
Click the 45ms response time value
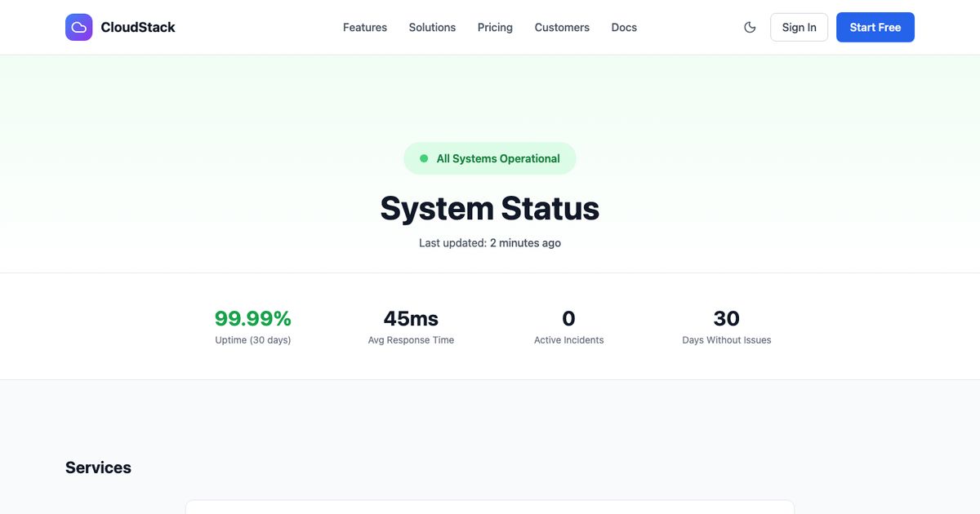pyautogui.click(x=411, y=318)
